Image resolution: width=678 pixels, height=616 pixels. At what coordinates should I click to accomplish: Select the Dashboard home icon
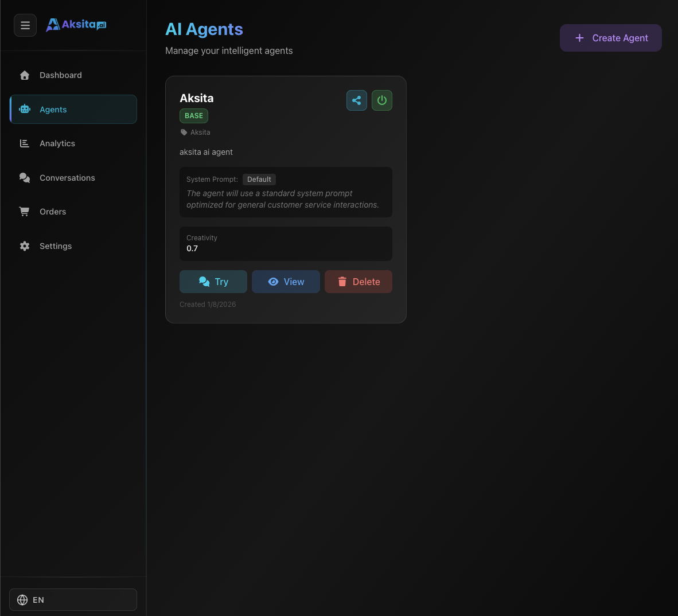(x=25, y=75)
